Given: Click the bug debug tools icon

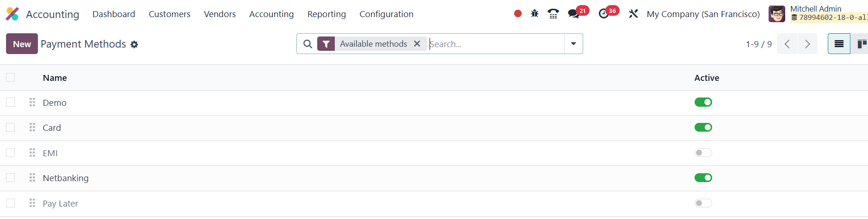Looking at the screenshot, I should (535, 14).
